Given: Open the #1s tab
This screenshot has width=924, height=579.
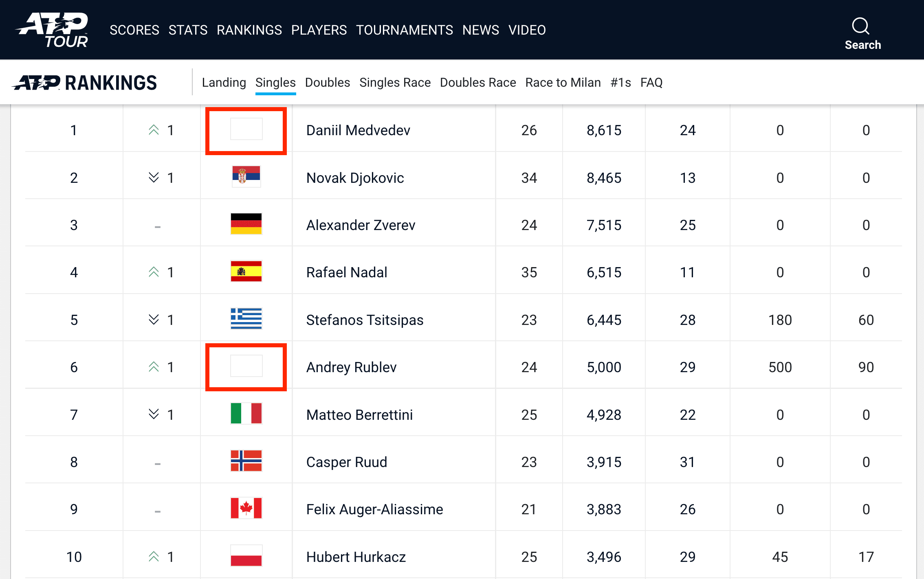Looking at the screenshot, I should (621, 83).
